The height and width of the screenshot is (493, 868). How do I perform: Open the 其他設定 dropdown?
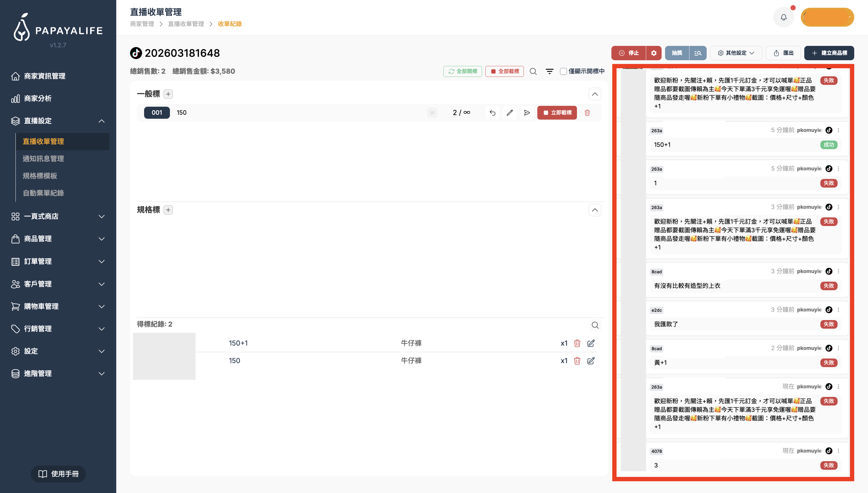point(736,53)
